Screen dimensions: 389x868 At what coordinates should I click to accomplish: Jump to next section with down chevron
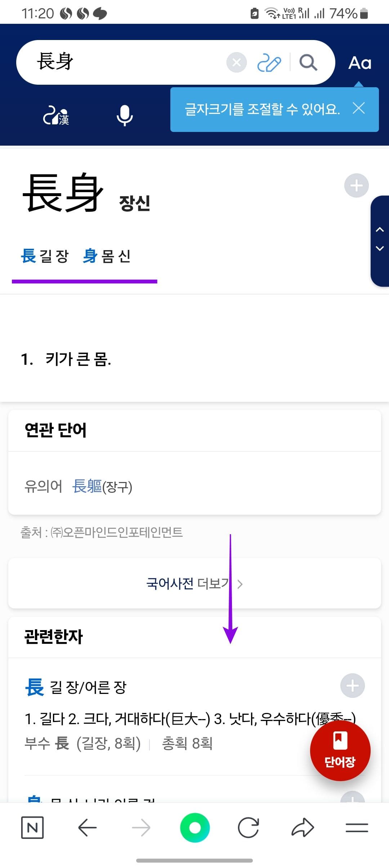coord(380,248)
